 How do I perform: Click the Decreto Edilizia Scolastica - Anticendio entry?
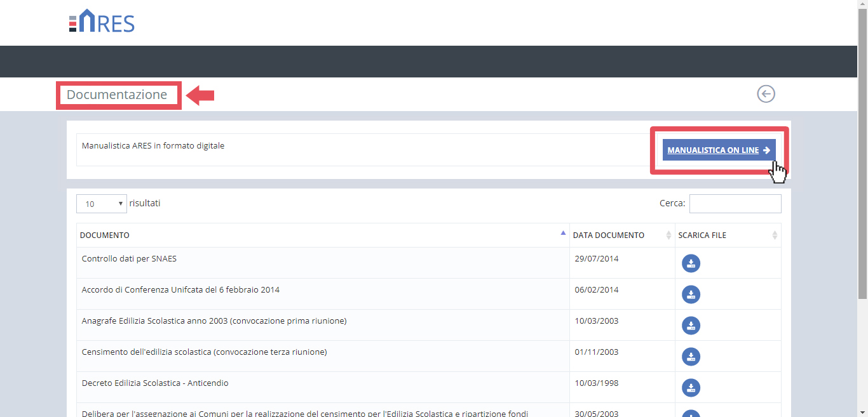point(155,383)
